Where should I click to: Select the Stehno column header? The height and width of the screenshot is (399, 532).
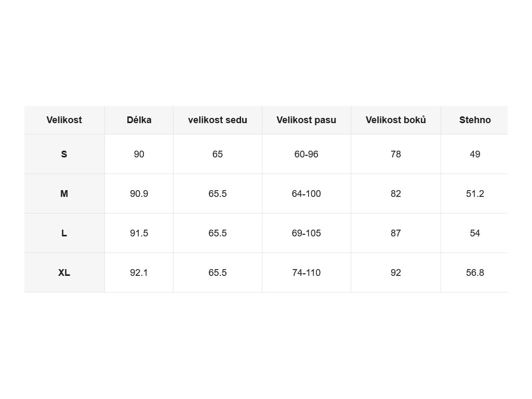coord(475,120)
